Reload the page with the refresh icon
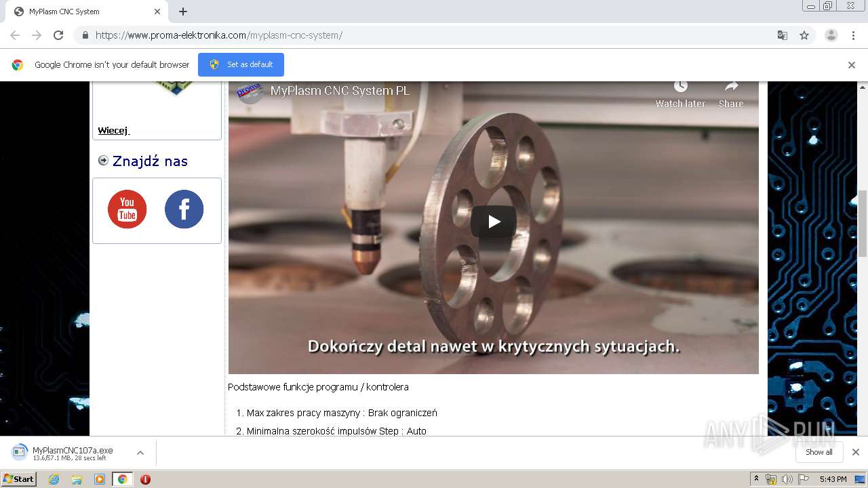This screenshot has width=868, height=488. [58, 35]
